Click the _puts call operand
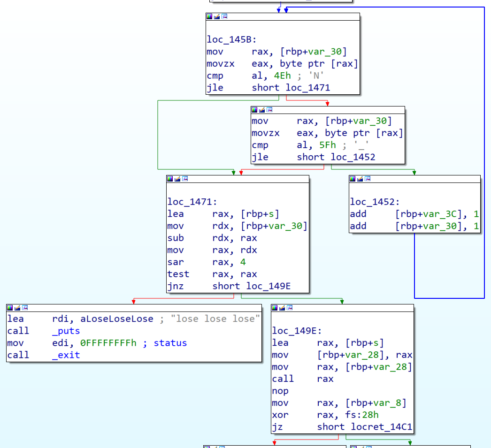This screenshot has width=491, height=448. click(66, 331)
